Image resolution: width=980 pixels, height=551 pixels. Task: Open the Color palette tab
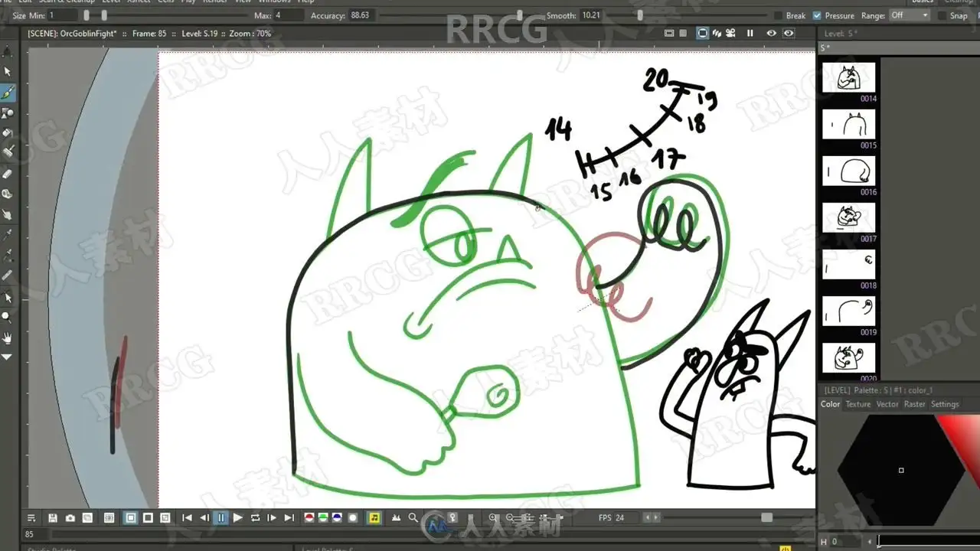click(830, 404)
